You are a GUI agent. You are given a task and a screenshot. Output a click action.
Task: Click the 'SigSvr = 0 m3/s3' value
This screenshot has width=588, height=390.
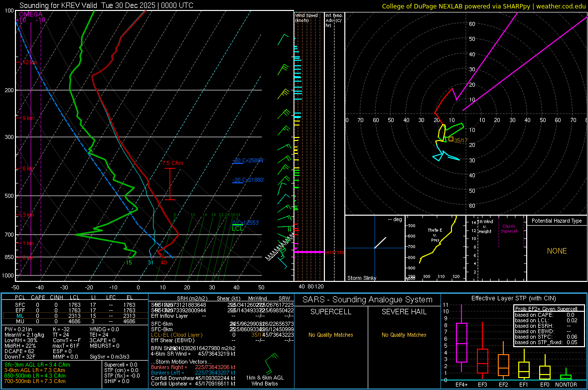[110, 357]
